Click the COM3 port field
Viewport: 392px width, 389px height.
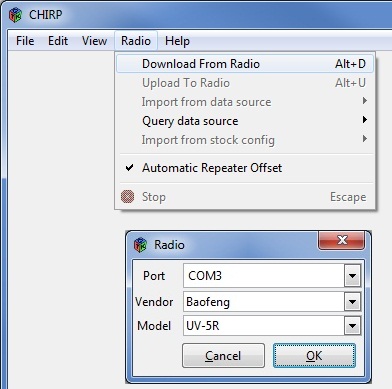(264, 276)
